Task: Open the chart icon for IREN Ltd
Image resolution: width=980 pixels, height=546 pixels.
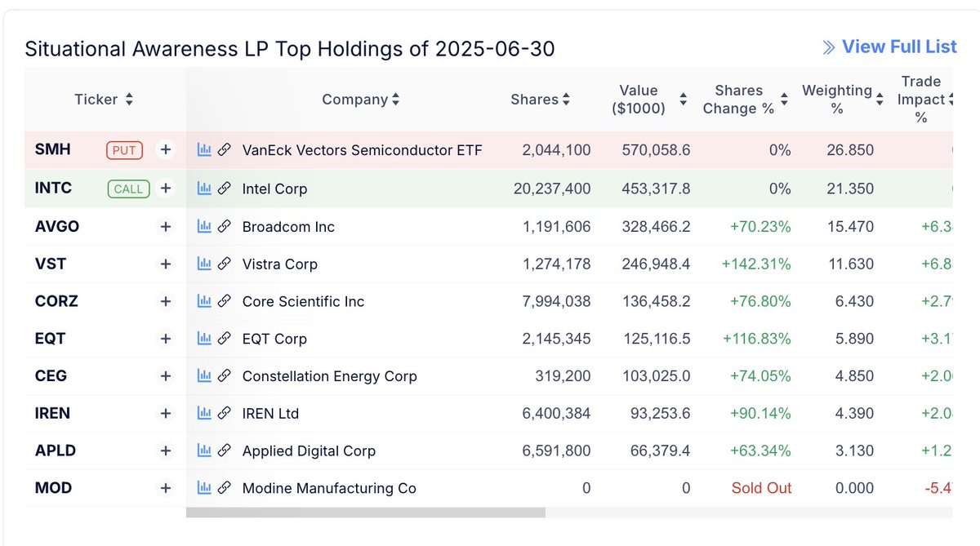Action: (204, 414)
